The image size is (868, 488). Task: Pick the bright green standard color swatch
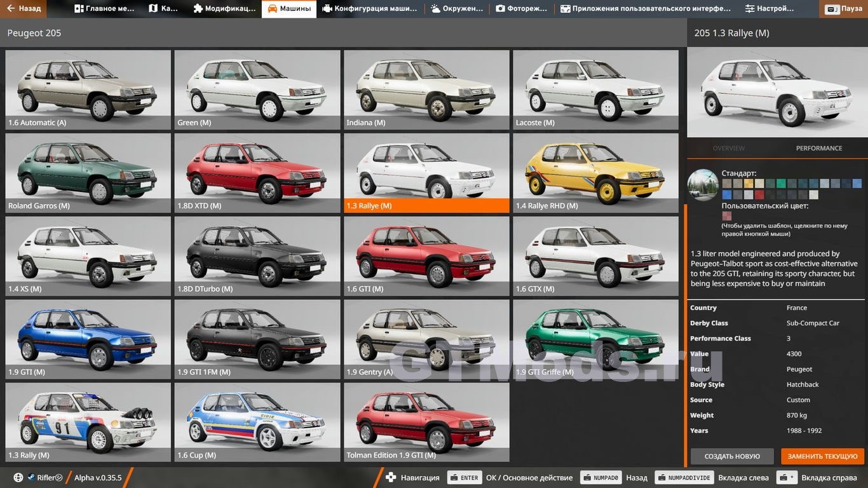(781, 184)
